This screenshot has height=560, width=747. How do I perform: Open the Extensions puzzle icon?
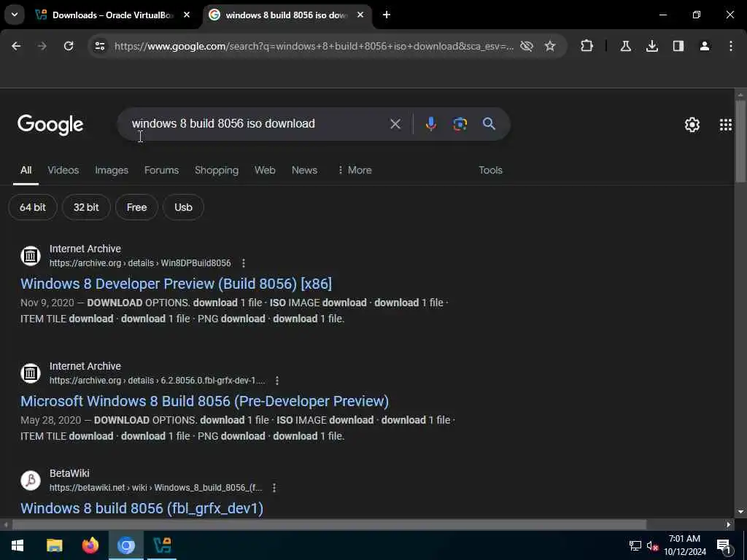tap(587, 46)
